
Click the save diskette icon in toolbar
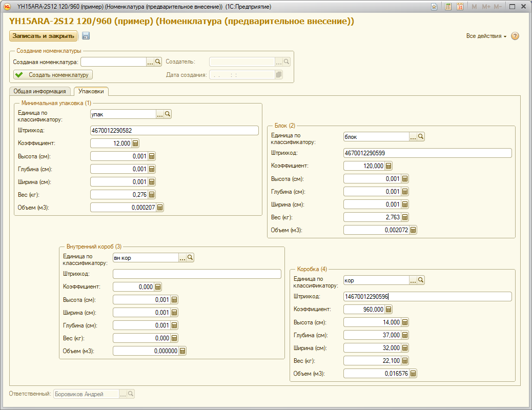tap(86, 36)
